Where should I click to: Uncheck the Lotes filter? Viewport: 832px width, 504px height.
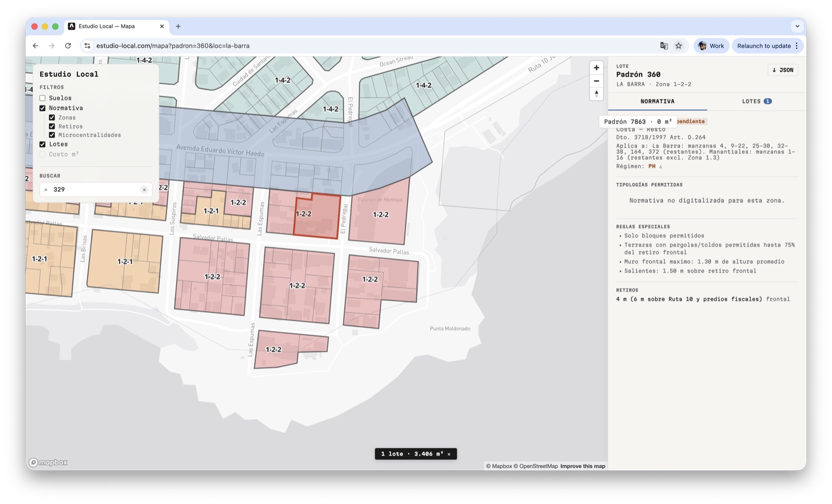[x=43, y=144]
